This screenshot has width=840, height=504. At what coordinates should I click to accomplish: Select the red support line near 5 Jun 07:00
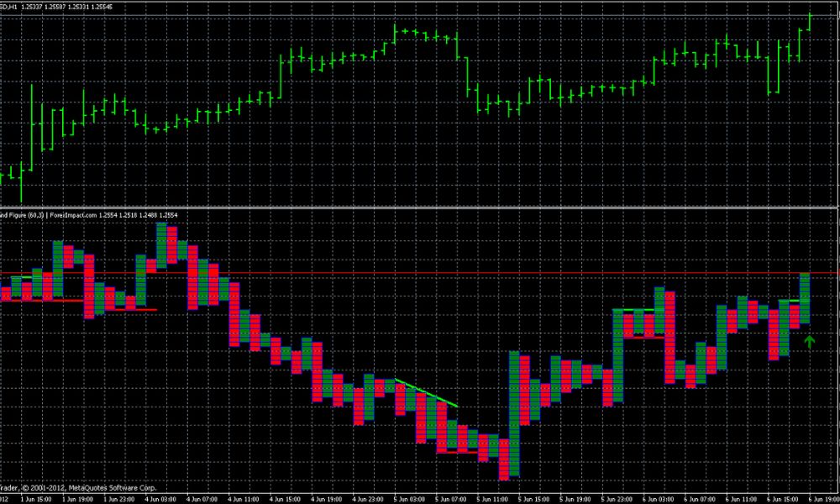(x=459, y=452)
